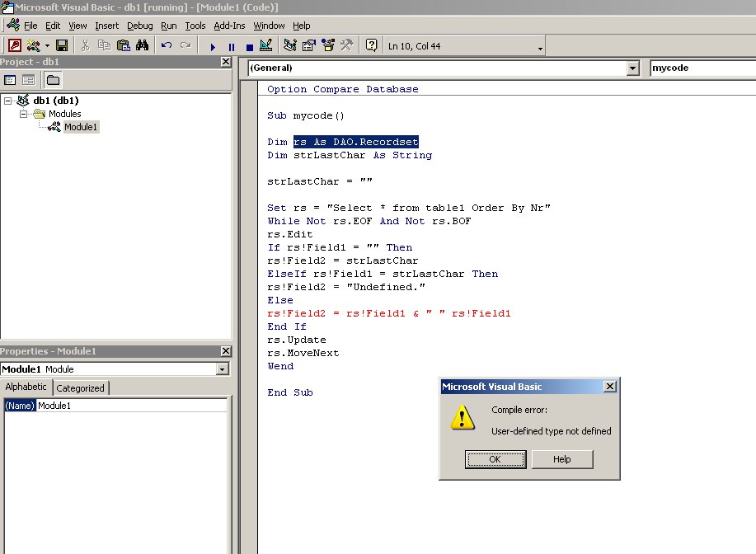Viewport: 756px width, 554px height.
Task: Switch to the Categorized tab
Action: (x=80, y=388)
